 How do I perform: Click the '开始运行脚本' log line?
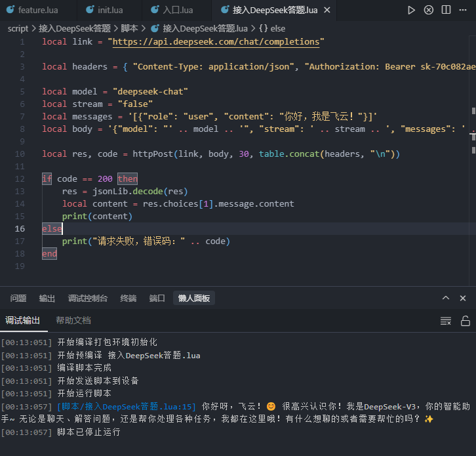pyautogui.click(x=85, y=394)
